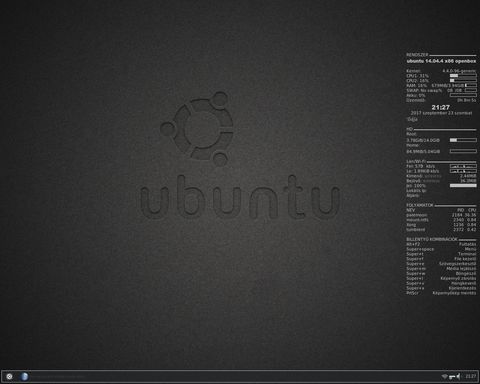
Task: Click the Home disk usage bar
Action: 463,151
